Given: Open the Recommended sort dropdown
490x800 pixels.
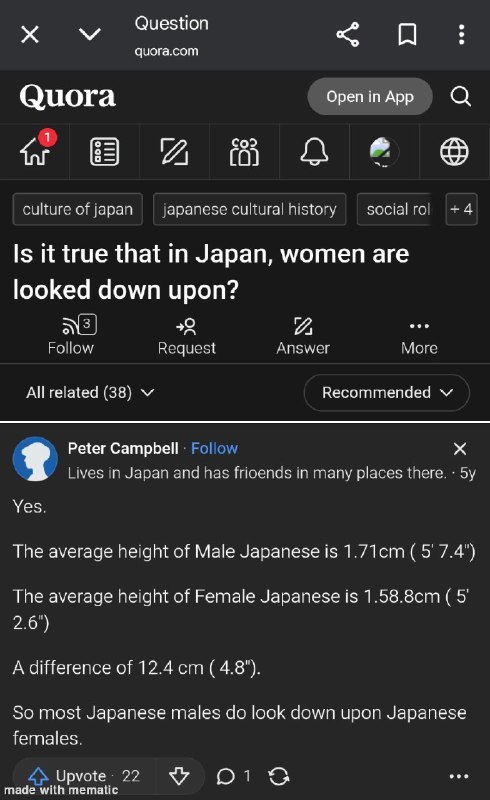Looking at the screenshot, I should coord(386,392).
